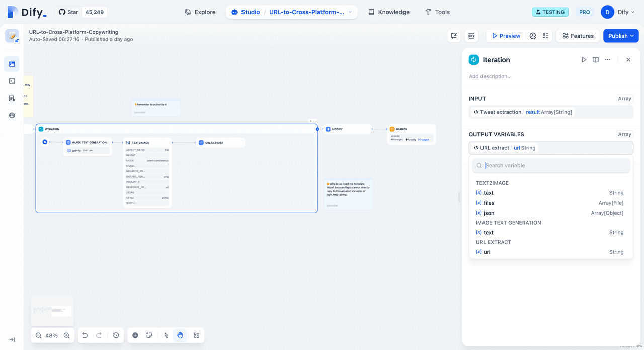644x350 pixels.
Task: Open the Dify account menu
Action: tap(618, 12)
